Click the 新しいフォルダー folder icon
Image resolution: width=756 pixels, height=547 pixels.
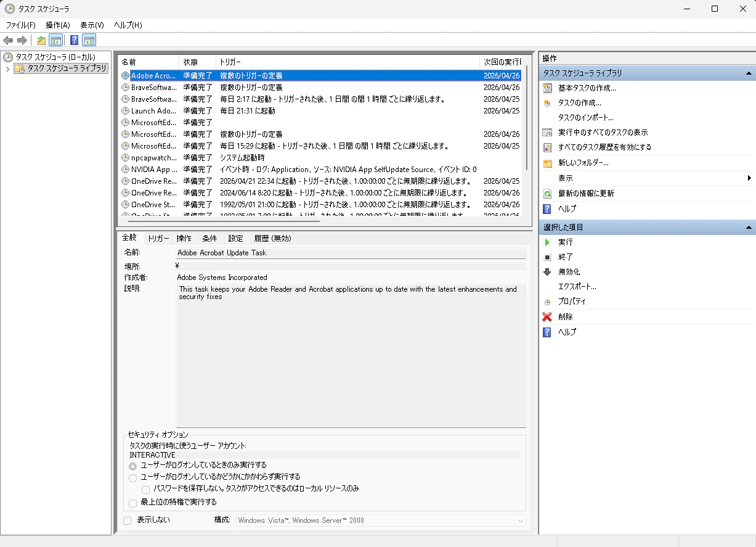(547, 163)
